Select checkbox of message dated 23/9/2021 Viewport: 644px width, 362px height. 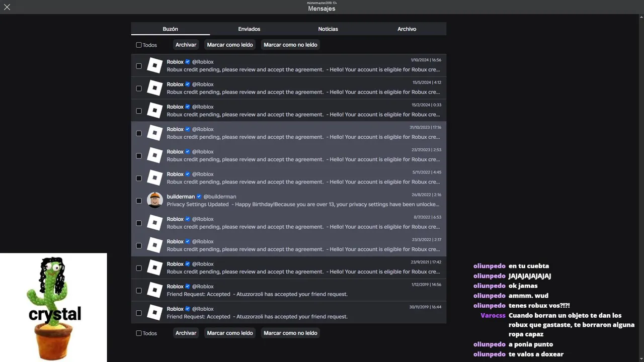point(139,268)
